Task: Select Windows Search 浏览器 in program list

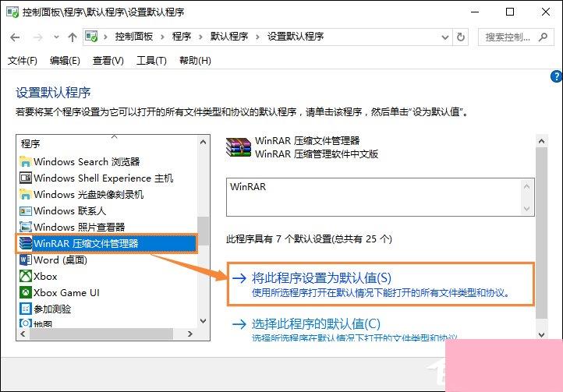Action: pos(87,161)
